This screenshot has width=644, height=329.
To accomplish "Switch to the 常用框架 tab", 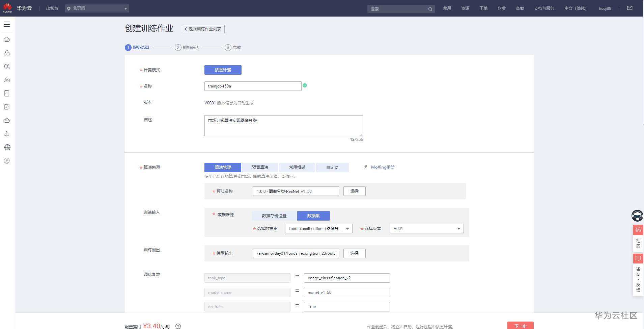I will point(297,168).
